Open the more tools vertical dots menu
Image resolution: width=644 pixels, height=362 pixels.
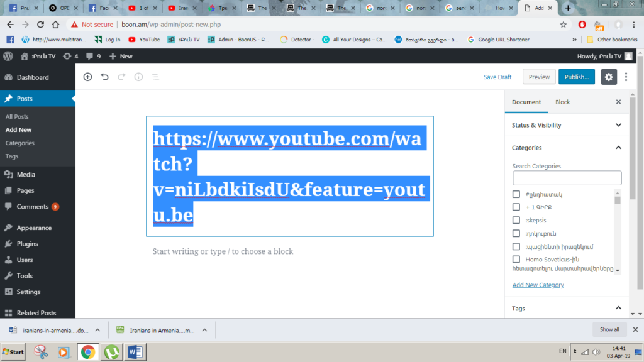pyautogui.click(x=626, y=77)
